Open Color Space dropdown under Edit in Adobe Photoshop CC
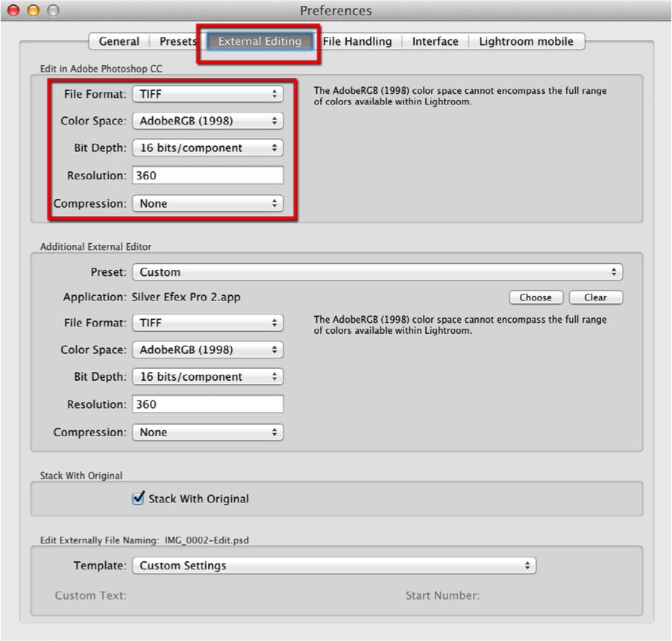This screenshot has width=672, height=641. click(x=207, y=121)
